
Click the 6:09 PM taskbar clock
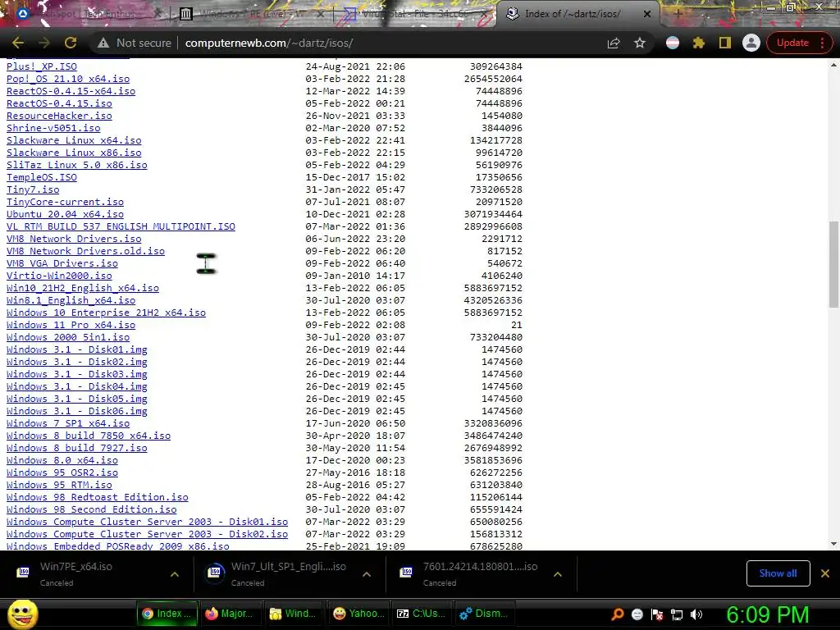pyautogui.click(x=768, y=614)
